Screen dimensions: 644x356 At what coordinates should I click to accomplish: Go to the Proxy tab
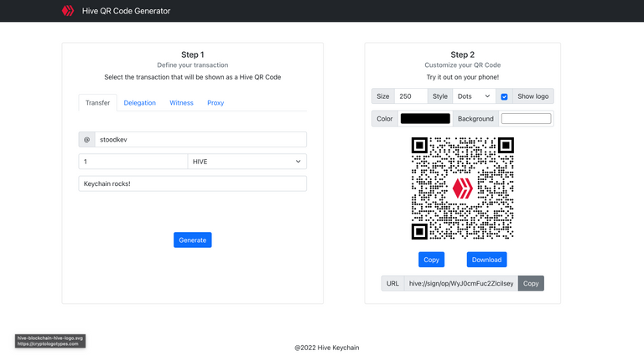(216, 102)
